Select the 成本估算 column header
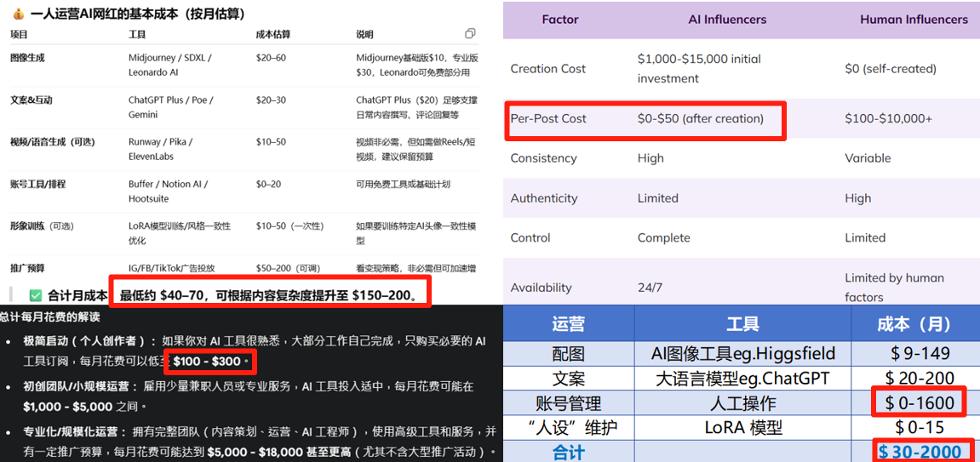Screen dimensions: 980x462 click(272, 35)
